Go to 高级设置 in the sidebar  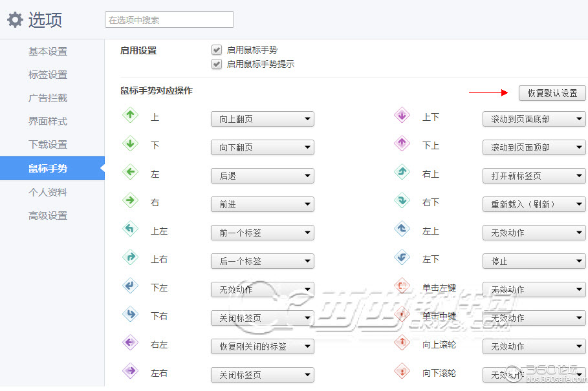coord(48,216)
